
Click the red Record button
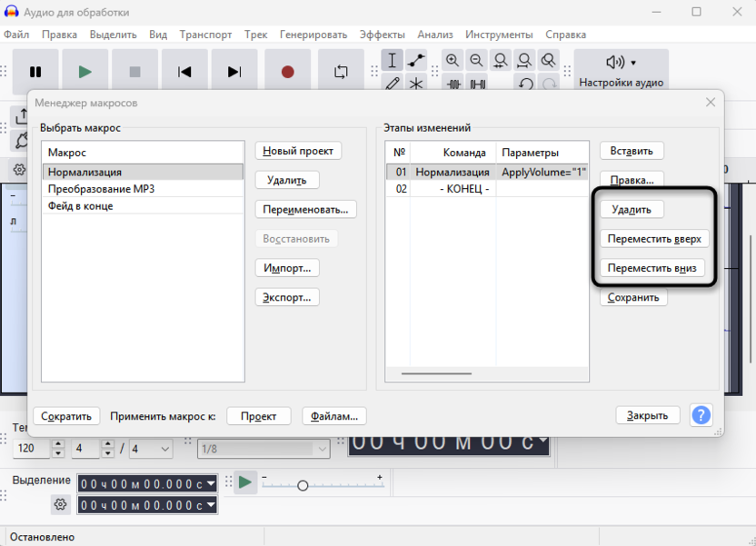click(287, 72)
